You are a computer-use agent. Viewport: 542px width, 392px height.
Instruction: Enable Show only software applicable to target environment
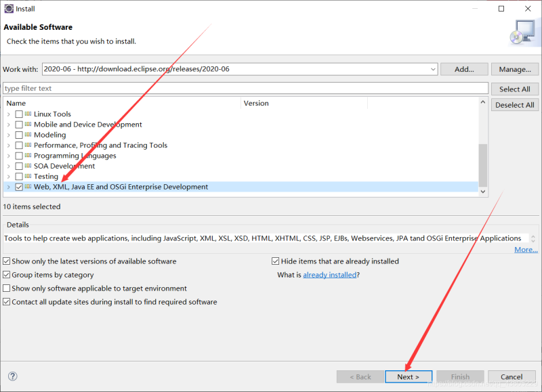[7, 288]
